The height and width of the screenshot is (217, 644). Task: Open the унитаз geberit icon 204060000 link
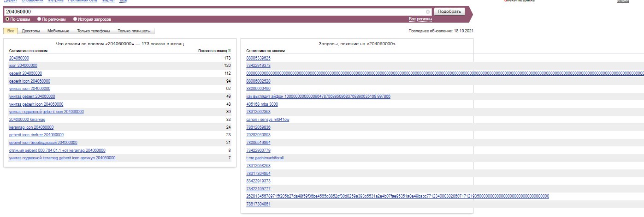point(36,104)
